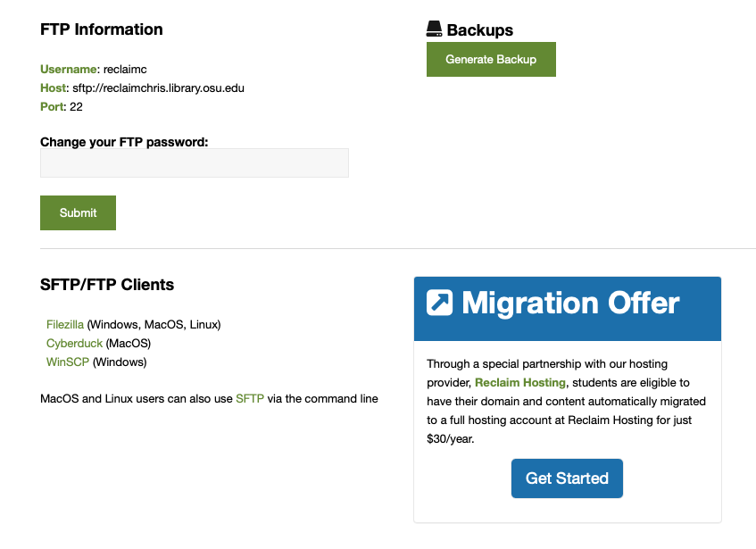Visit the Reclaim Hosting link
Viewport: 756px width, 549px height.
(520, 382)
